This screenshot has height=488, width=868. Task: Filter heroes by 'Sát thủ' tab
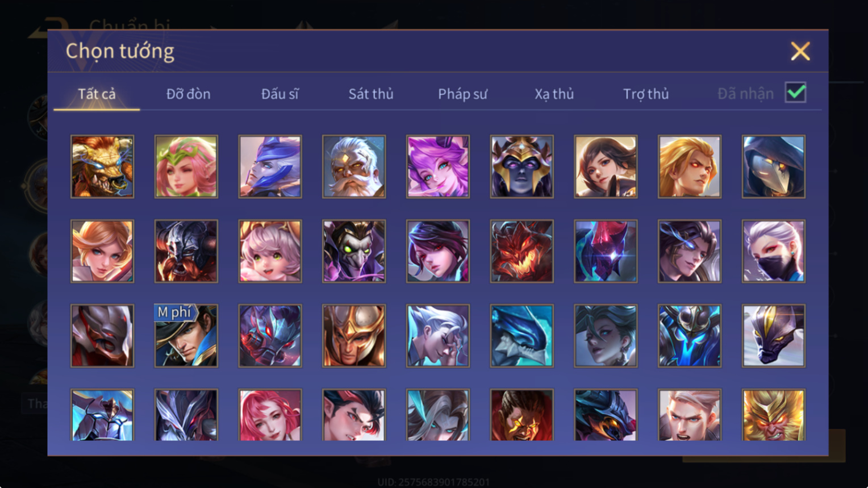click(x=371, y=94)
